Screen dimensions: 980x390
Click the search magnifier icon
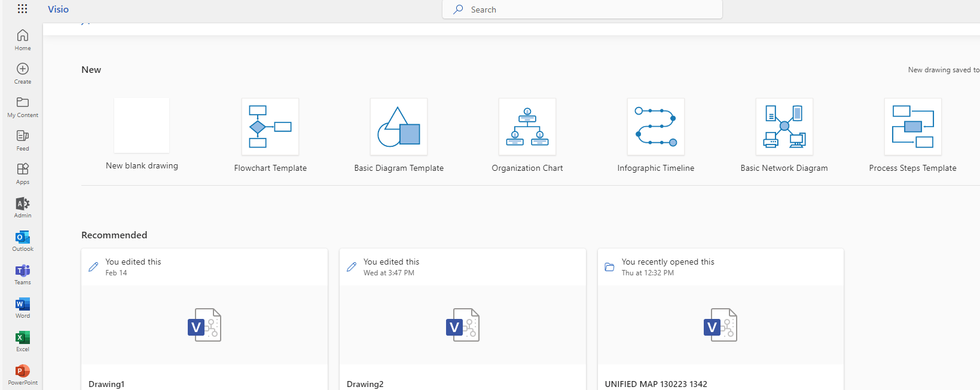[x=458, y=10]
